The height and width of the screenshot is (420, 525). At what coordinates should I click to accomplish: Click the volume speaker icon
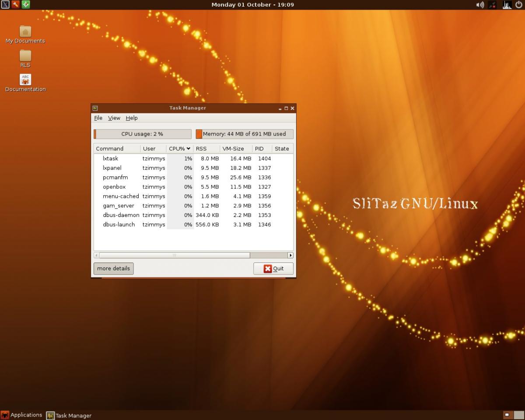point(480,5)
